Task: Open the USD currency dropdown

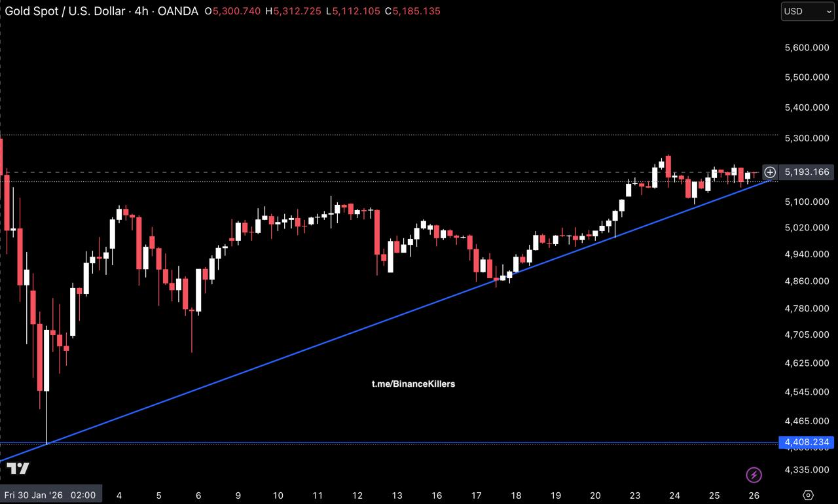Action: coord(807,11)
